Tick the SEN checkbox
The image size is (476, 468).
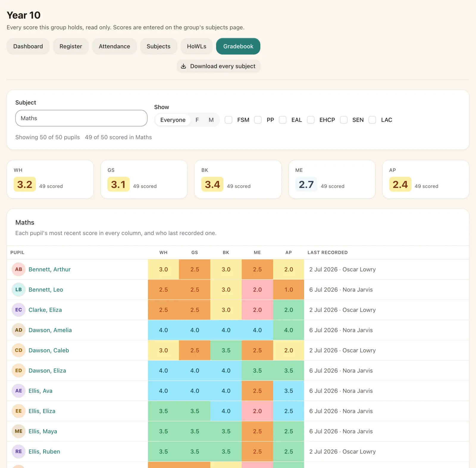[x=344, y=120]
